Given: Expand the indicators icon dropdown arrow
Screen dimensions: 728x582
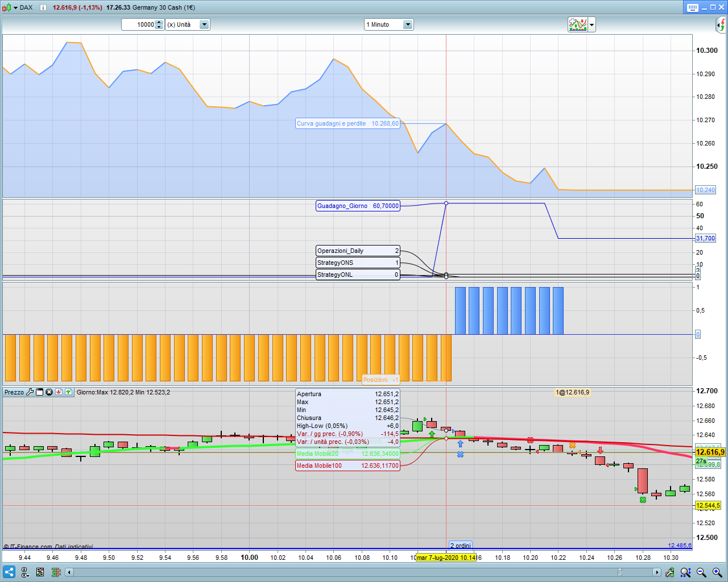Looking at the screenshot, I should [x=591, y=25].
